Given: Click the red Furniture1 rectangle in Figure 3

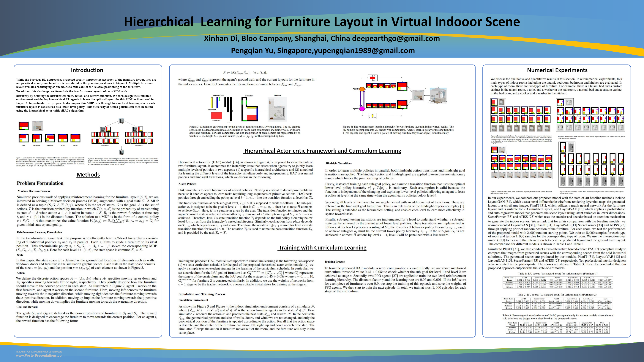Looking at the screenshot, I should click(x=217, y=115).
